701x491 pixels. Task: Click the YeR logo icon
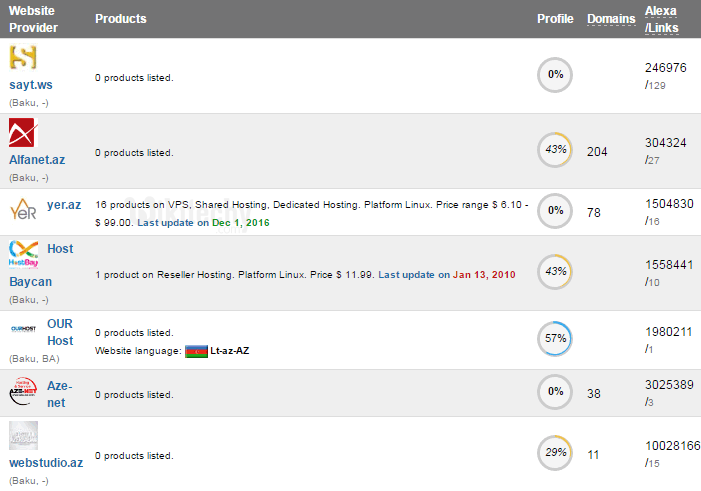(x=23, y=209)
